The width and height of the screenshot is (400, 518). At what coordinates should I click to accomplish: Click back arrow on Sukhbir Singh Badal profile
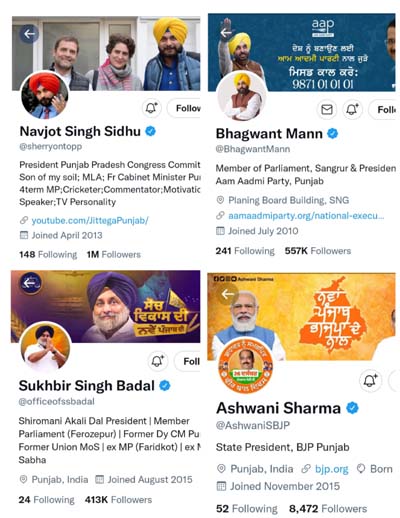[x=30, y=283]
